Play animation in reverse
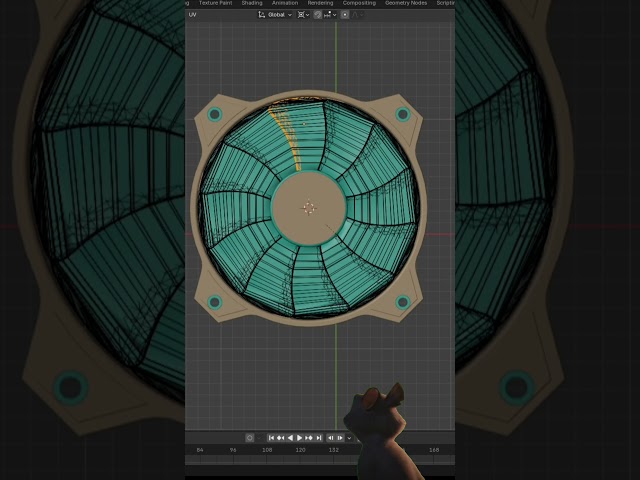 (x=290, y=438)
